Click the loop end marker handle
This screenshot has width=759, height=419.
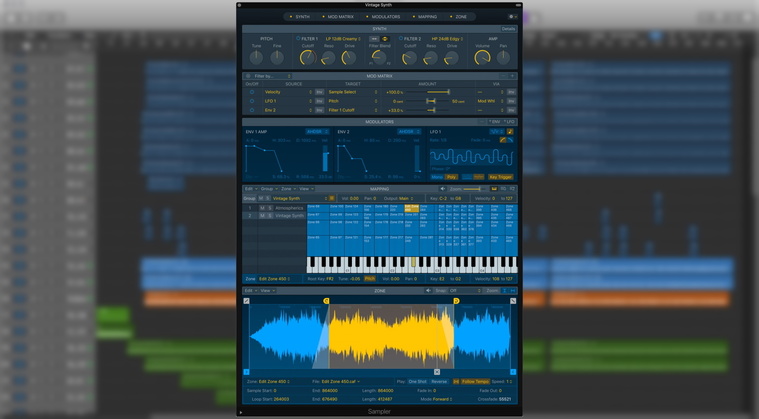click(x=456, y=301)
